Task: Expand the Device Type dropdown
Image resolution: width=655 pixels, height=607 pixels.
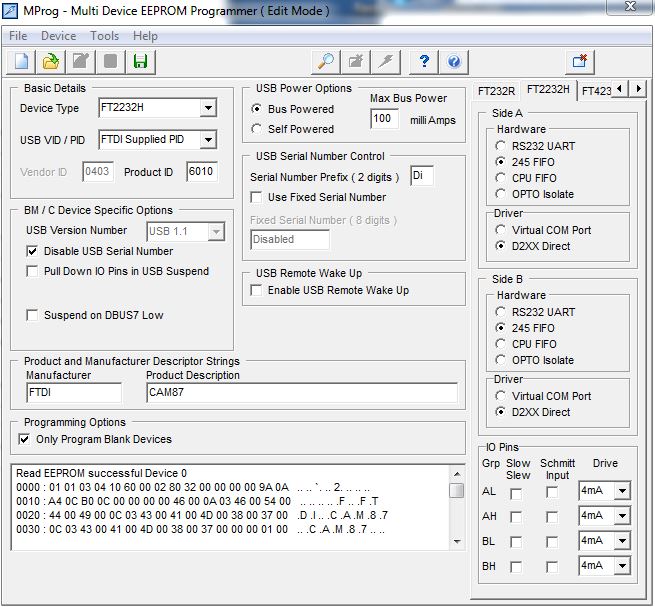Action: tap(208, 108)
